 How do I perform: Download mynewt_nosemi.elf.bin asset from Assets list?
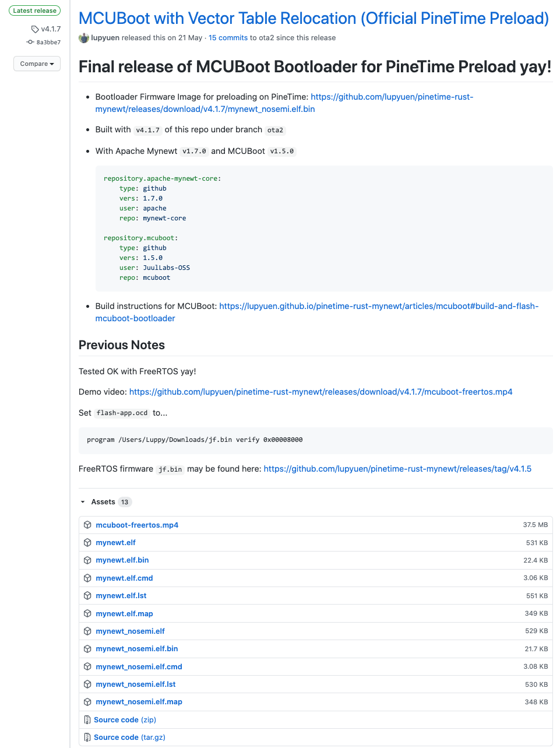pyautogui.click(x=137, y=649)
